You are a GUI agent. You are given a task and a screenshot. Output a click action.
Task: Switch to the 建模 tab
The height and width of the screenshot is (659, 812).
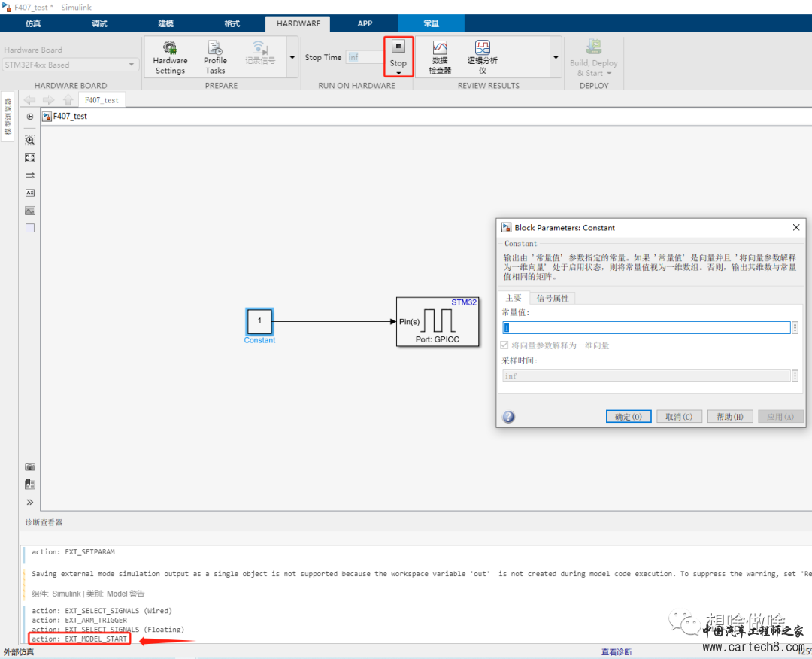click(x=165, y=23)
